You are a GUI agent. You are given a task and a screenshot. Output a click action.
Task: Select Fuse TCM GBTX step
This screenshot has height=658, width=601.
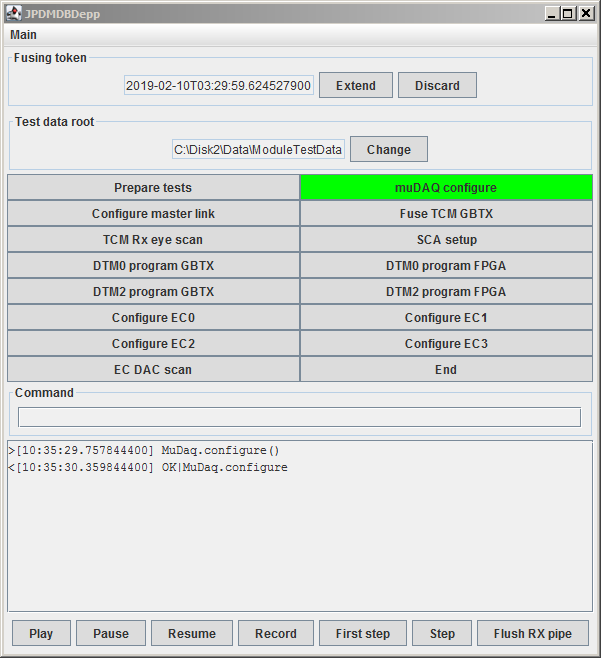(x=446, y=213)
